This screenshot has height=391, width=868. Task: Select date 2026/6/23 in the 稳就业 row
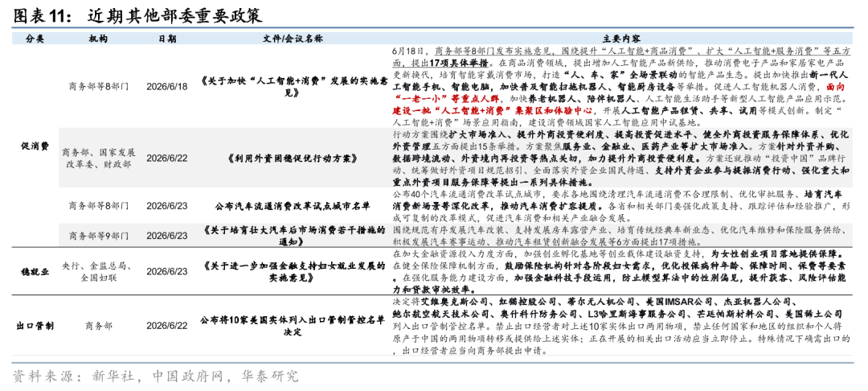click(x=166, y=272)
